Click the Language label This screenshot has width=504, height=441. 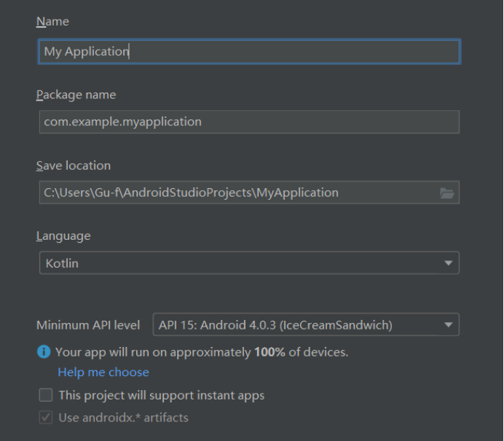(63, 236)
